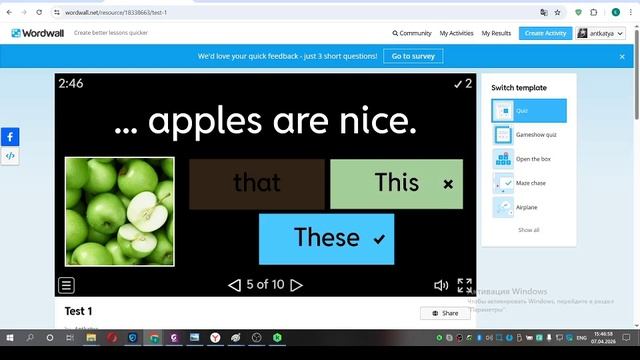This screenshot has width=640, height=360.
Task: Go to the next question
Action: tap(296, 285)
